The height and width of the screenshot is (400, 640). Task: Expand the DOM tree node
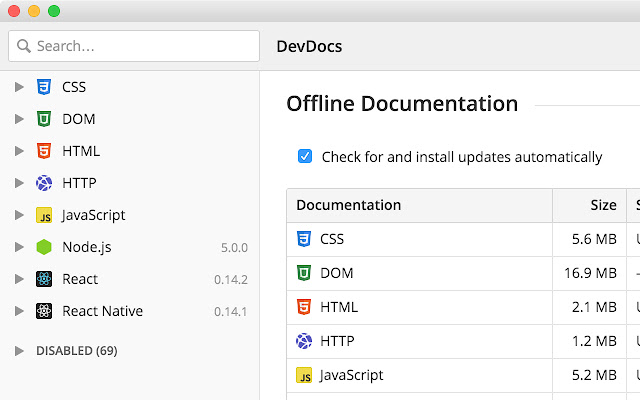tap(19, 119)
